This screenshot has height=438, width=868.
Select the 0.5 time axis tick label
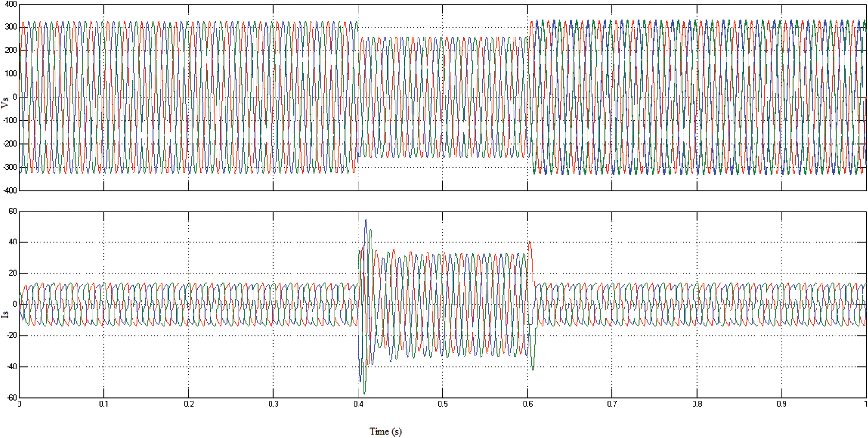pyautogui.click(x=443, y=404)
